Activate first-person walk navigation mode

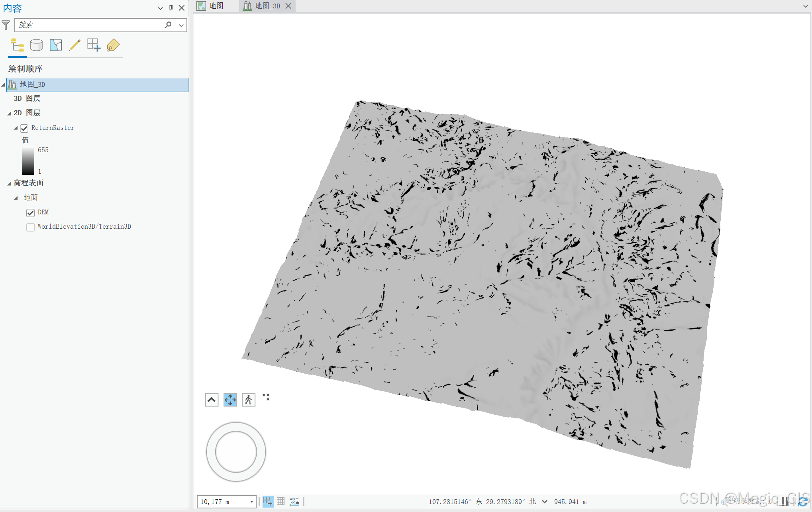click(x=249, y=400)
